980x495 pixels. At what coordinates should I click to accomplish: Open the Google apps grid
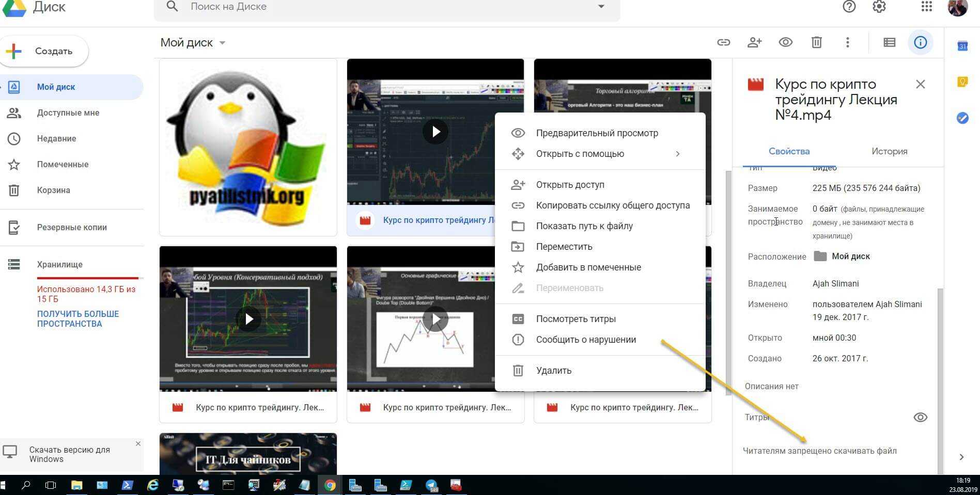click(x=927, y=7)
